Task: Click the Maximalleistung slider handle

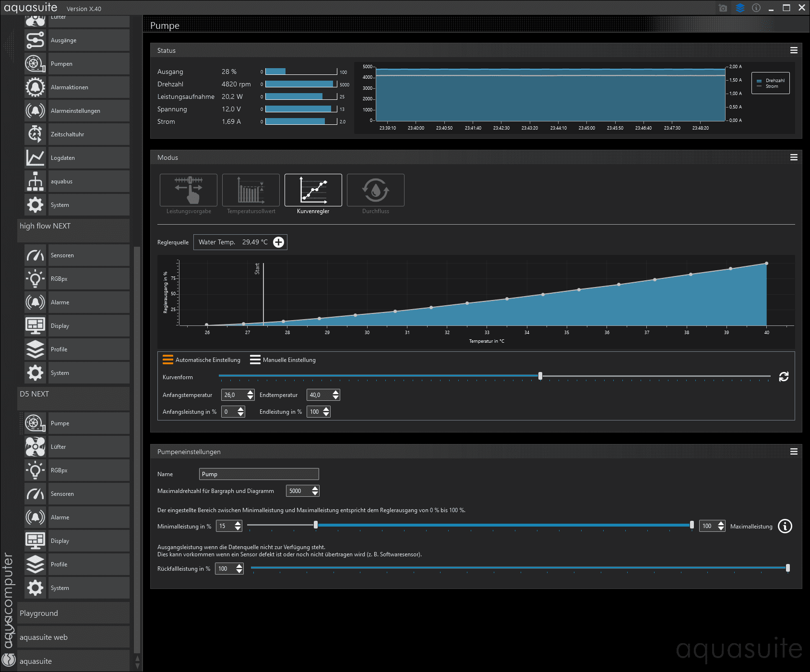Action: [692, 525]
